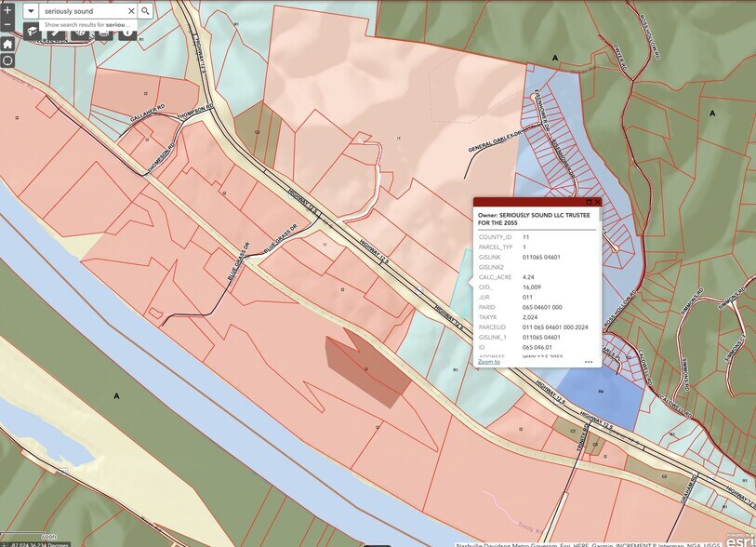Open the rightmost info widget
756x547 pixels.
(127, 33)
